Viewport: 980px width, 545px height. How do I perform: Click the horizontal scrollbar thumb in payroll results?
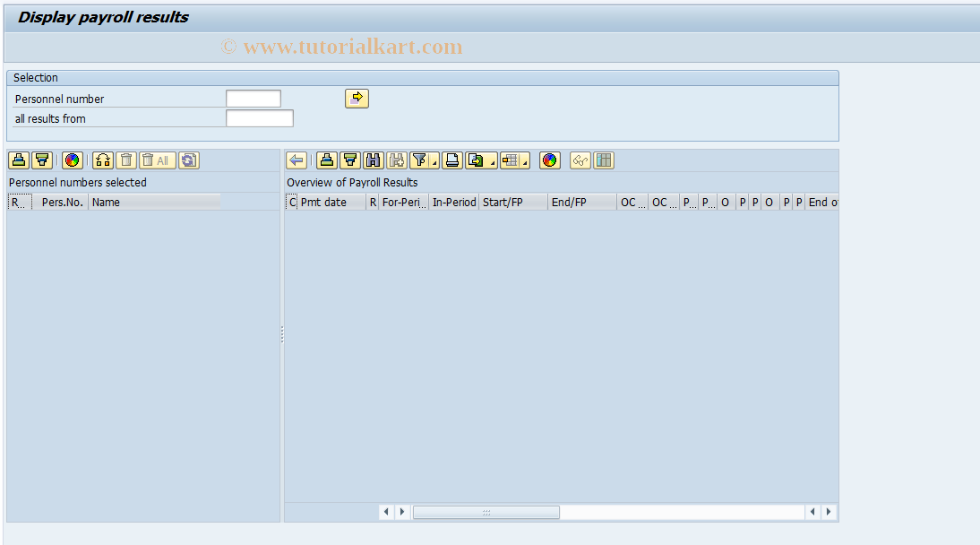pos(486,512)
